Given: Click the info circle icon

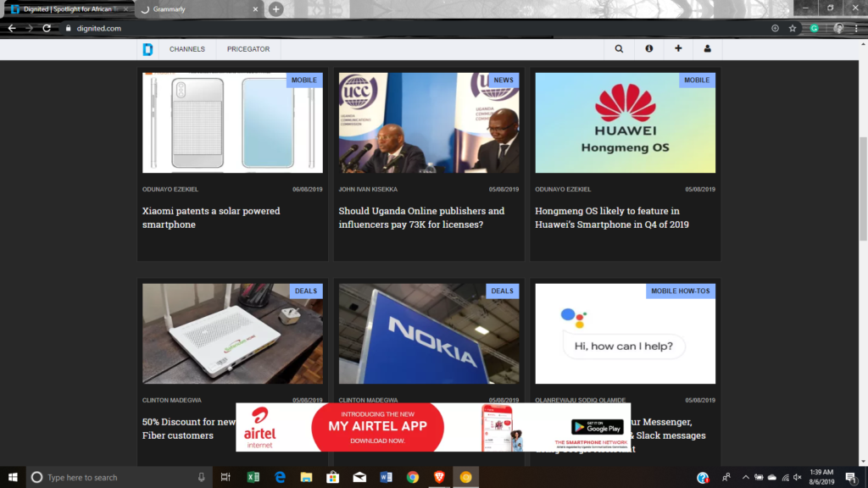Looking at the screenshot, I should (x=648, y=48).
